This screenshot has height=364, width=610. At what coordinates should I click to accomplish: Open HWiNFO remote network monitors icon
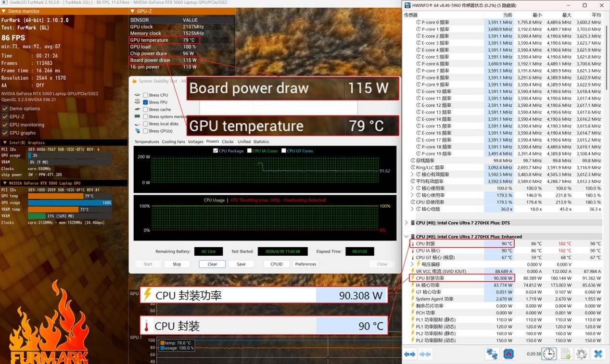tap(492, 354)
